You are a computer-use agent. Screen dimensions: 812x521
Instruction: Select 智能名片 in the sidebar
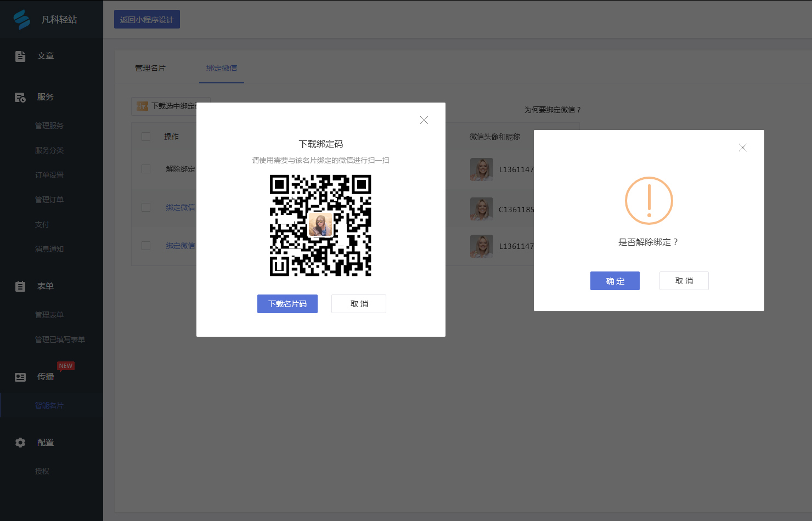click(x=49, y=405)
